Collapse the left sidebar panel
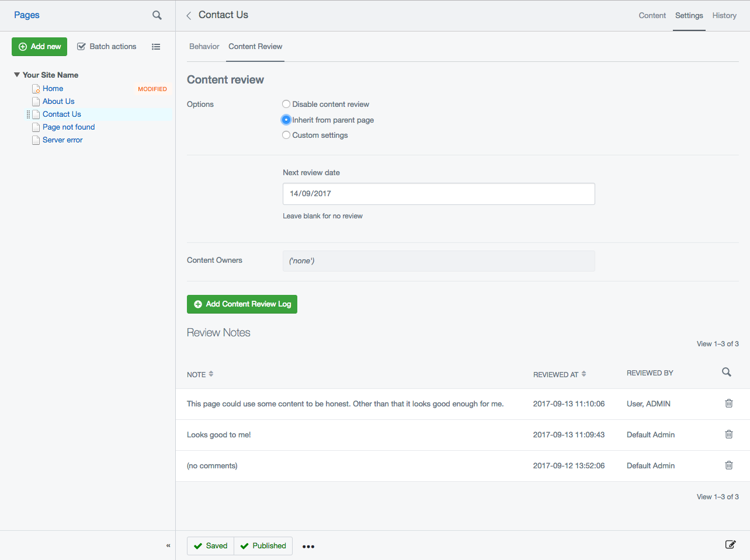 pos(168,545)
